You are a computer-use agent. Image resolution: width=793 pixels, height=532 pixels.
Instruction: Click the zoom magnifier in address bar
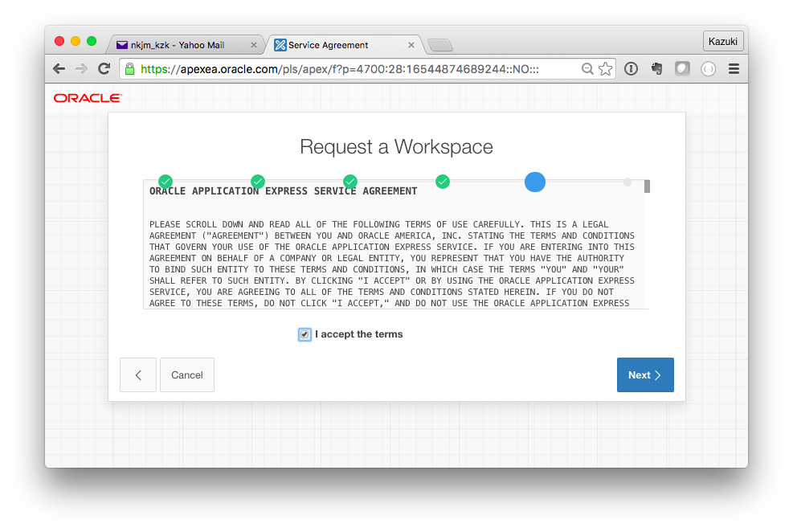(587, 69)
